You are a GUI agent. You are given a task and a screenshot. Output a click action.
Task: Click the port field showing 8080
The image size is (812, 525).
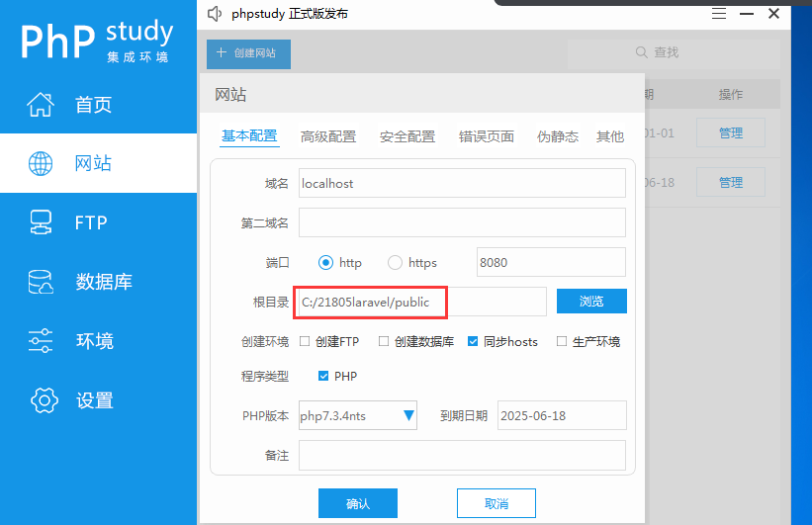pyautogui.click(x=551, y=262)
